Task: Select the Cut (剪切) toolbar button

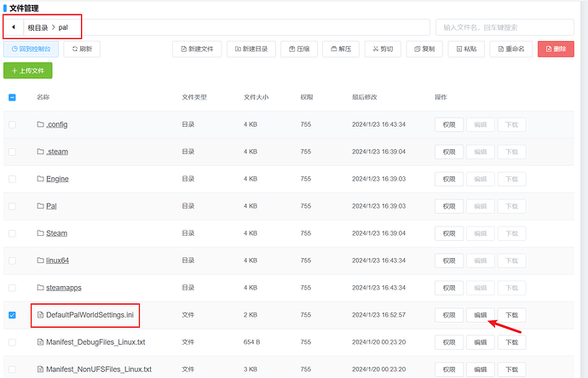Action: point(383,49)
